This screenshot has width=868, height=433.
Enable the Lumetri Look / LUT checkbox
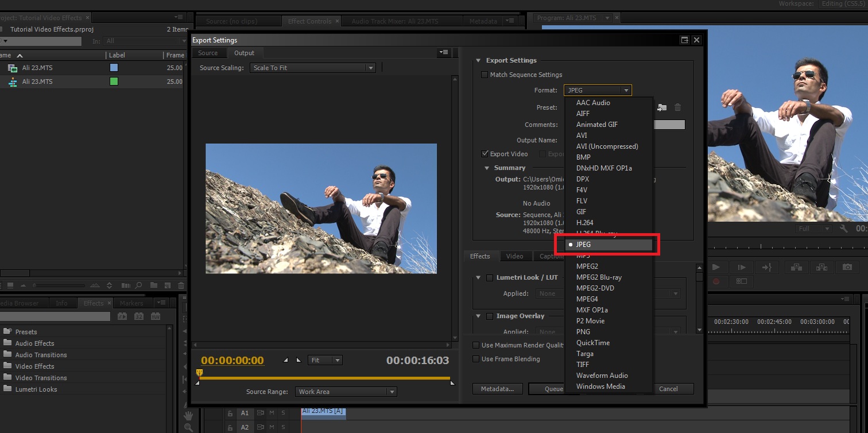(490, 277)
